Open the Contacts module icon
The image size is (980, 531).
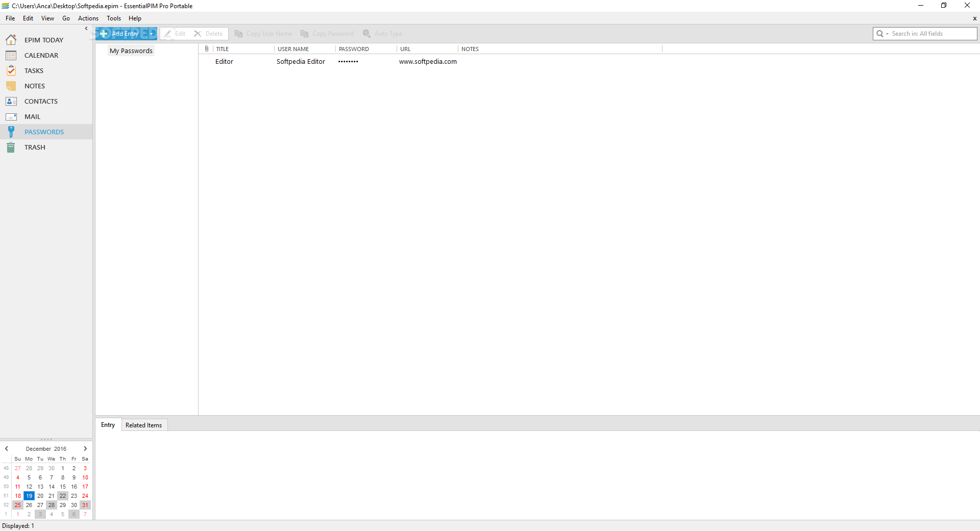tap(11, 101)
